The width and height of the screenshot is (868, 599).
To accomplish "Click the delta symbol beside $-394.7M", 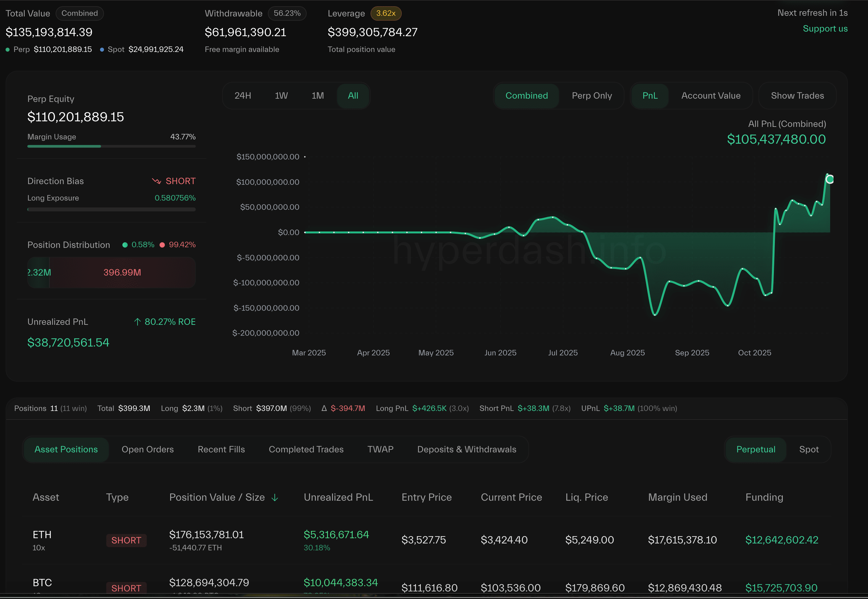I will pyautogui.click(x=324, y=408).
